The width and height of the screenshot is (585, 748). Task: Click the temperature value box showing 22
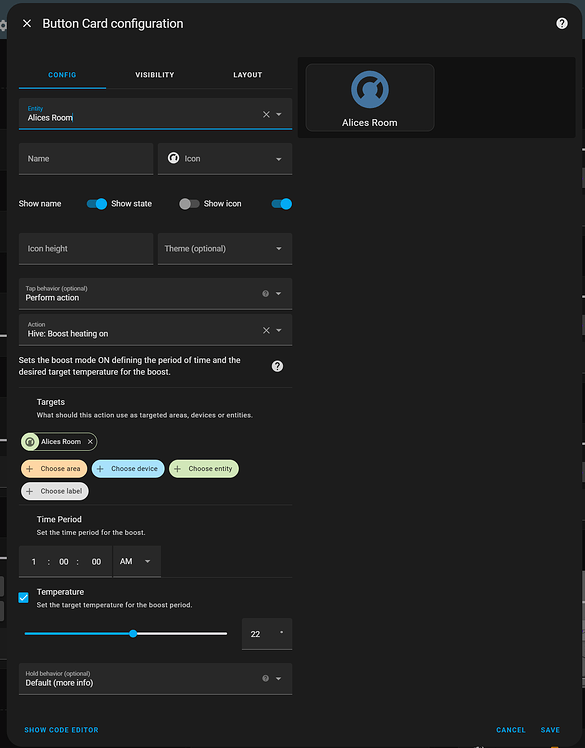click(267, 634)
